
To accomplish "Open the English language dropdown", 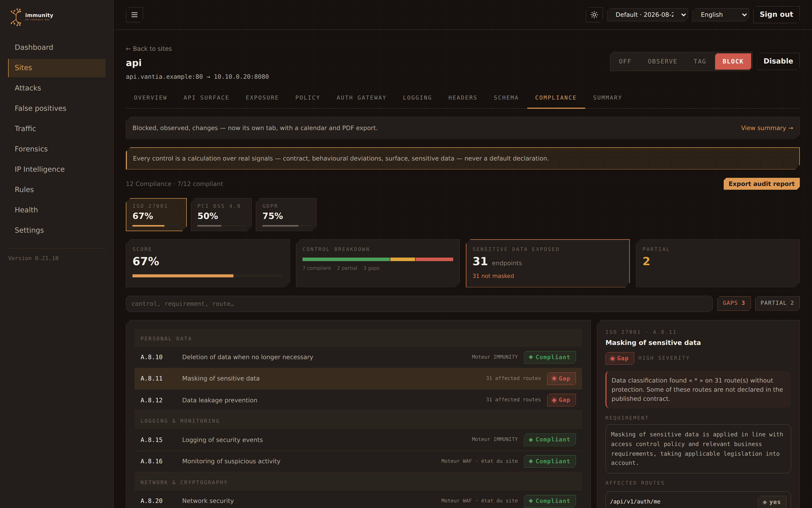I will [x=720, y=15].
